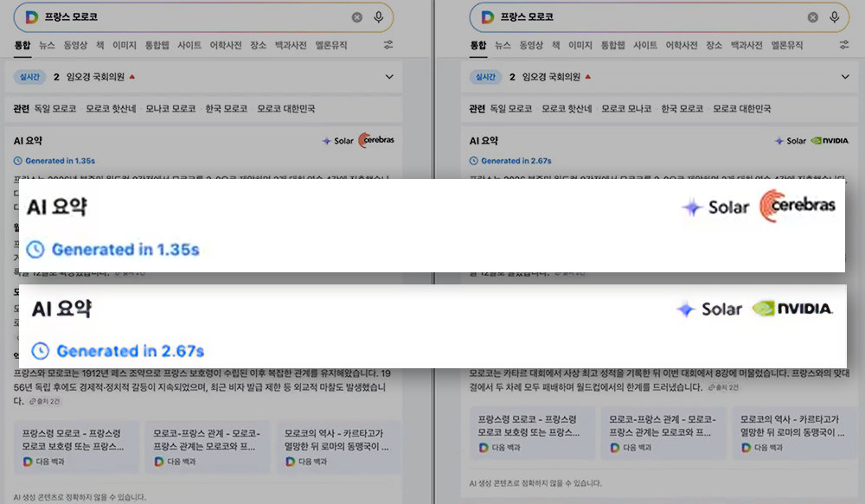Search related term 한국 모로코 in right panel

pos(682,109)
